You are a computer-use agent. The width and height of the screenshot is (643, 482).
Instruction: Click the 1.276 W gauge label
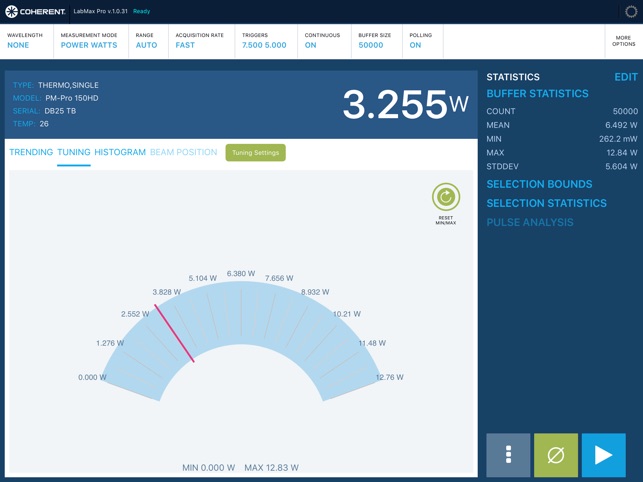coord(110,343)
